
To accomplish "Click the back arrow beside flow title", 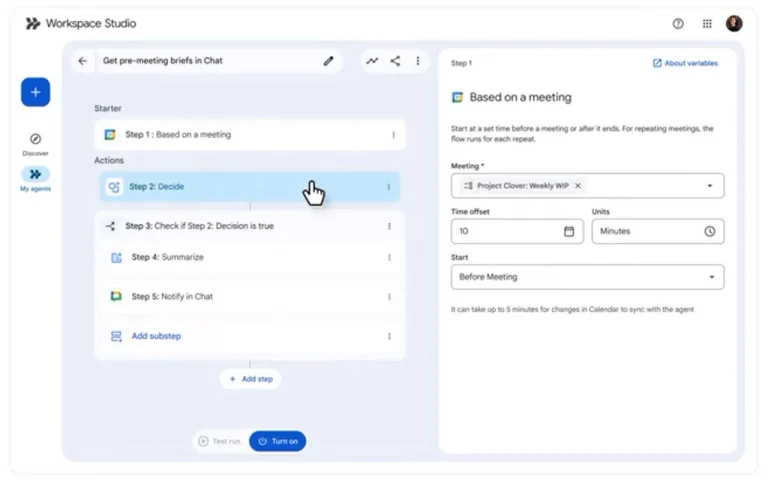I will click(82, 61).
